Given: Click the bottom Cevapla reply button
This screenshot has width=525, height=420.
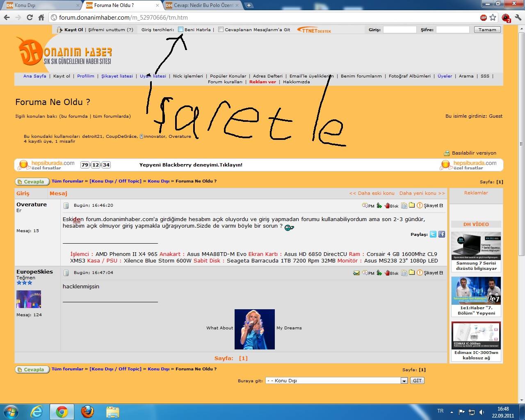Looking at the screenshot, I should coord(32,370).
